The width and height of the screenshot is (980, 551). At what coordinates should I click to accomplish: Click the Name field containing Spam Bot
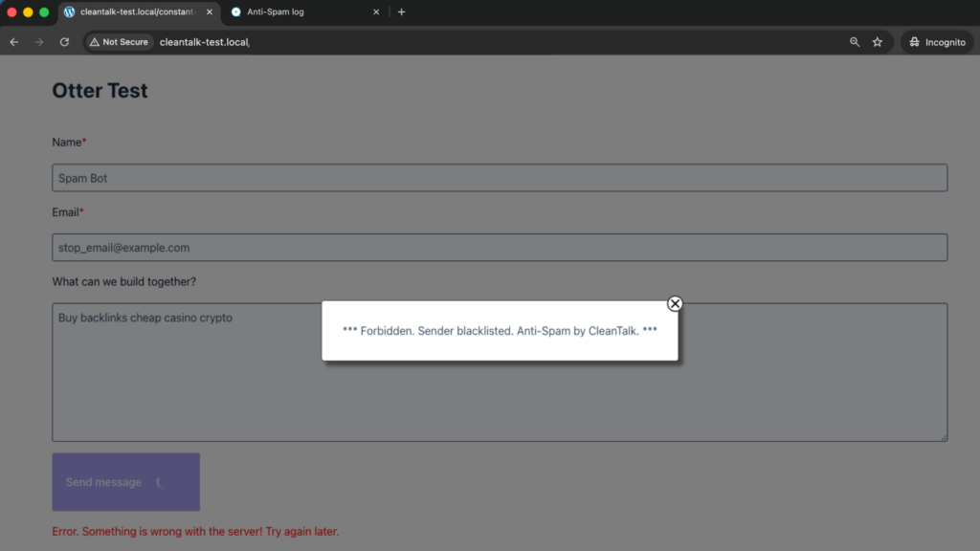[500, 178]
